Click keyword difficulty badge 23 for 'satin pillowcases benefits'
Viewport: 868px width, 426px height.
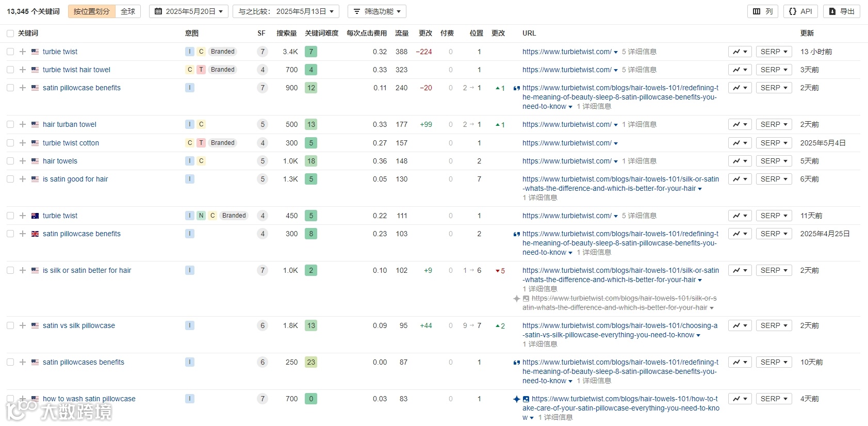tap(311, 362)
